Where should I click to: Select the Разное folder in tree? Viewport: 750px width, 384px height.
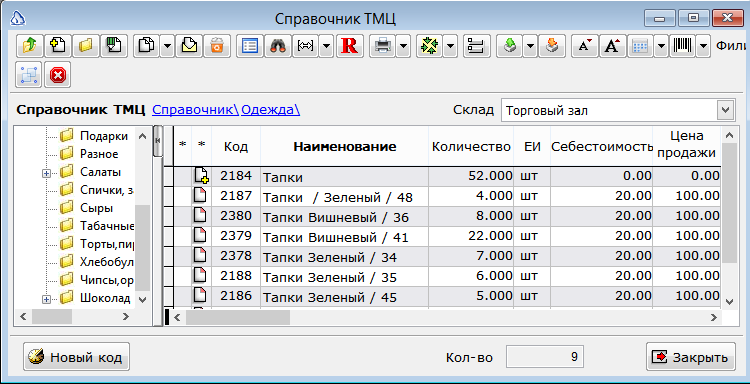pyautogui.click(x=99, y=154)
